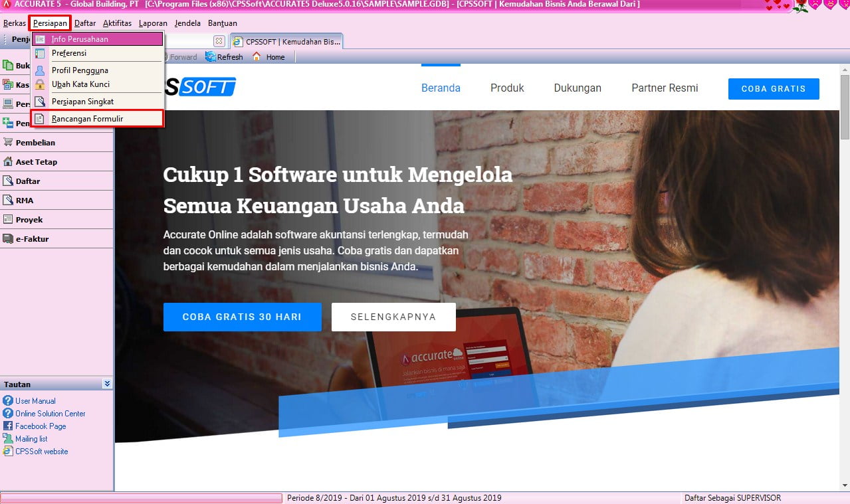Click the 'Daftar Sebagai SUPERVISOR' status text
The width and height of the screenshot is (850, 504).
732,498
